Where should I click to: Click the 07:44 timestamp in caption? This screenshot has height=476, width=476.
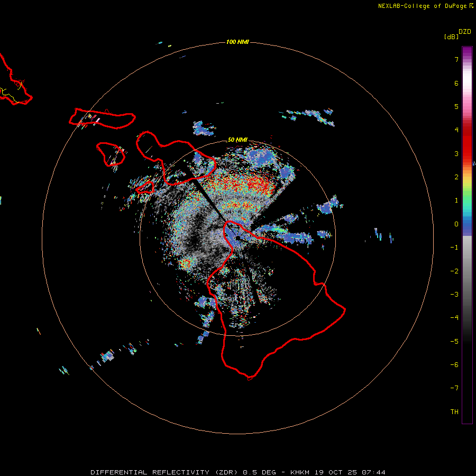point(374,472)
